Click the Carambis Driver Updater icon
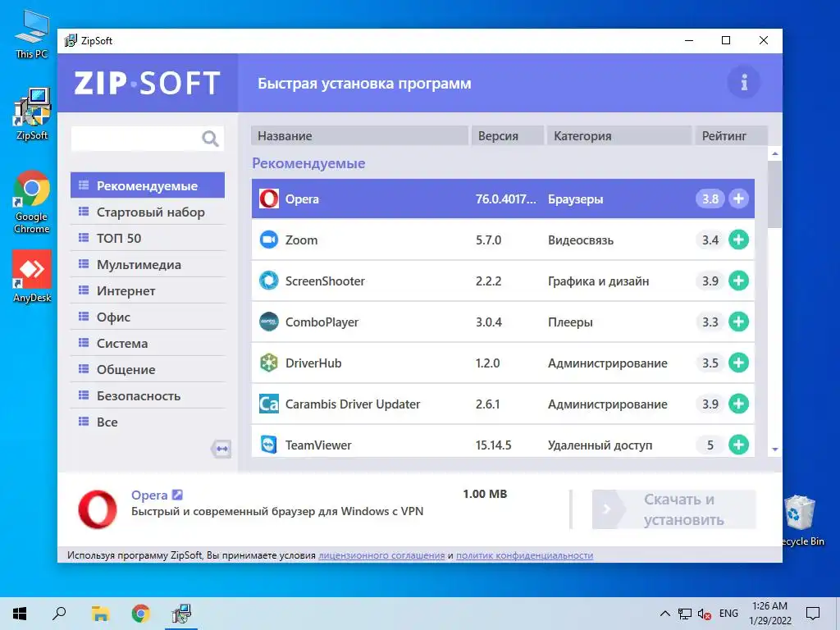The image size is (840, 630). [x=269, y=404]
